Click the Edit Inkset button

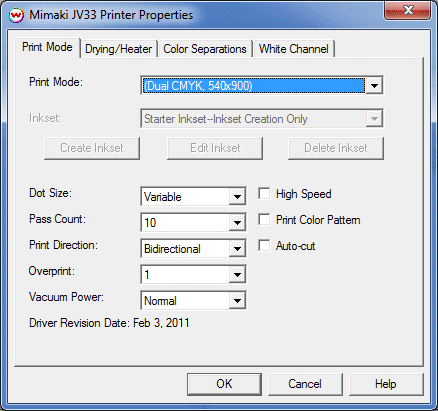point(215,148)
